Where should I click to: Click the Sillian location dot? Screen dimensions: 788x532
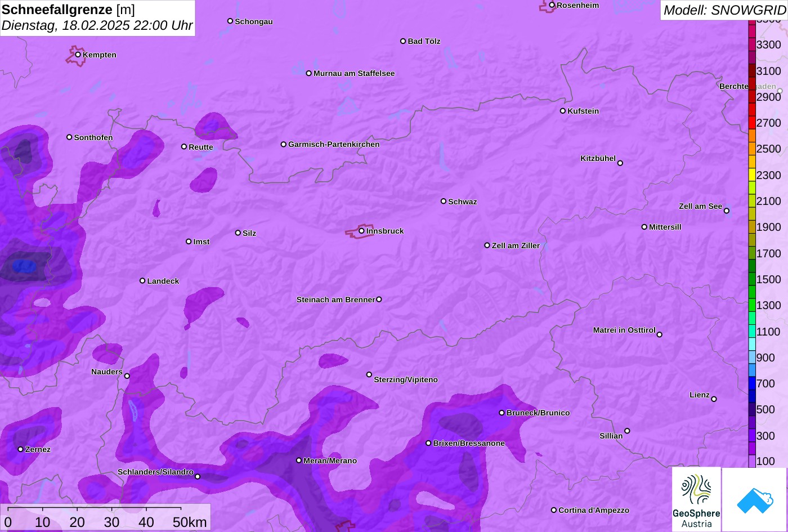pyautogui.click(x=627, y=431)
